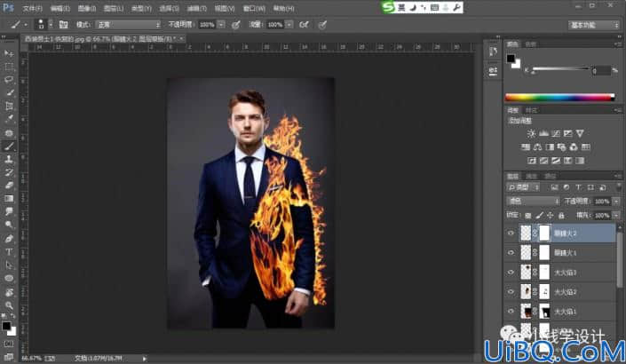Image resolution: width=626 pixels, height=364 pixels.
Task: Select the Eyedropper tool
Action: click(x=9, y=119)
